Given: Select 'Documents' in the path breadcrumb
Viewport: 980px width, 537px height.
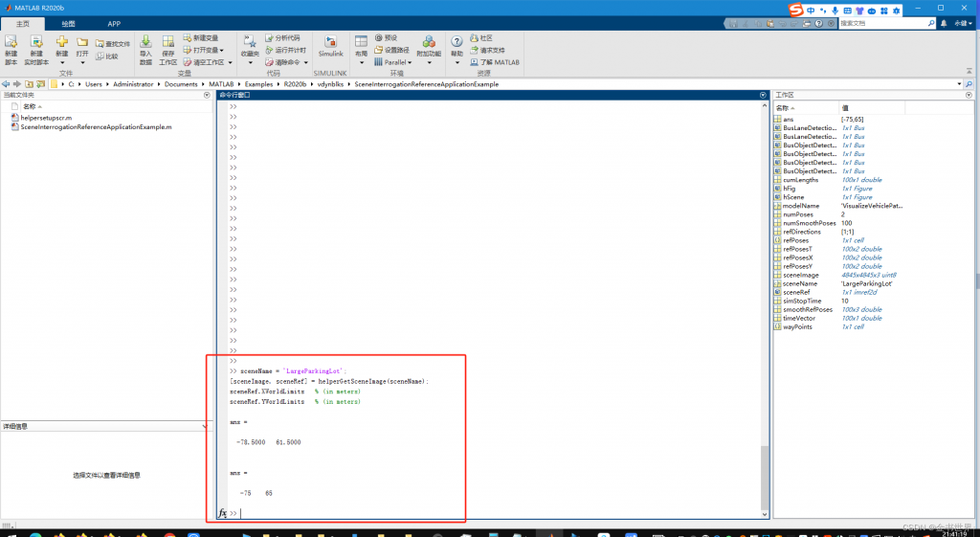Looking at the screenshot, I should (x=181, y=84).
